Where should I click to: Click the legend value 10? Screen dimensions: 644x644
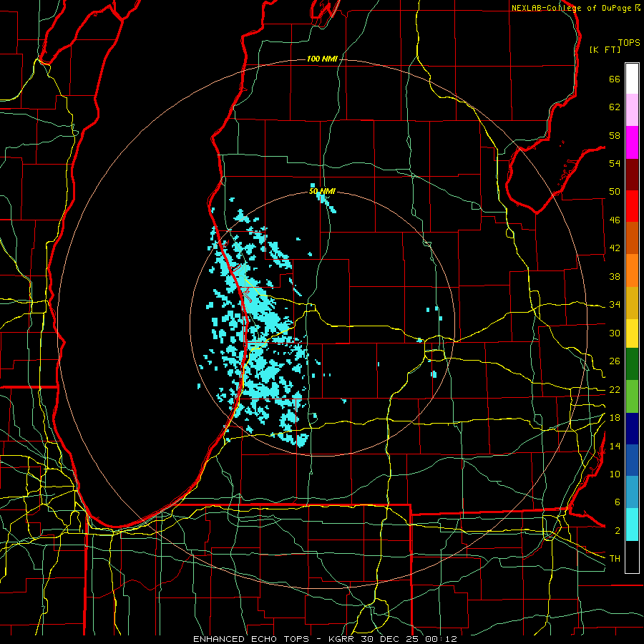615,474
